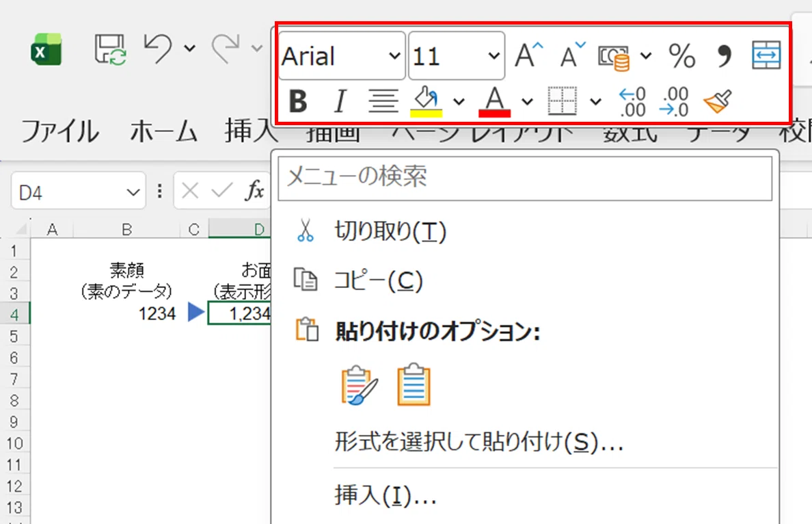Apply the accounting number format icon
812x524 pixels.
pos(614,57)
